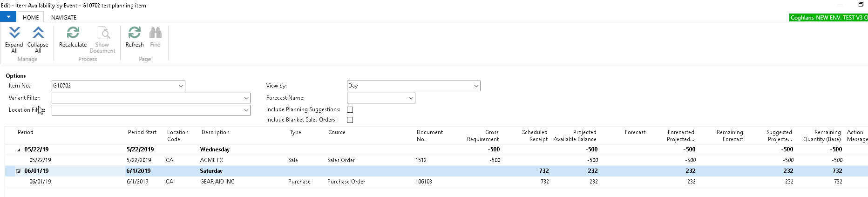The height and width of the screenshot is (197, 868).
Task: Open the View by dropdown
Action: click(x=476, y=86)
